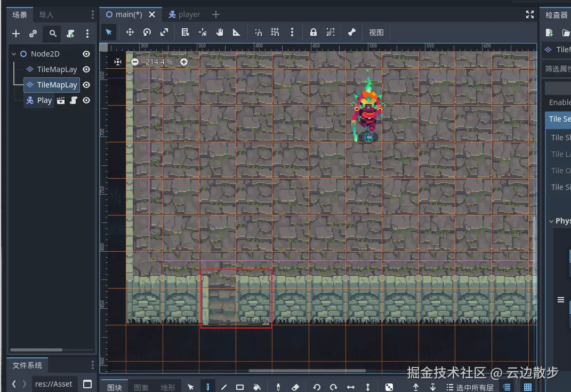Toggle visibility of Node2D root
Screen dimensions: 571x392
[86, 54]
